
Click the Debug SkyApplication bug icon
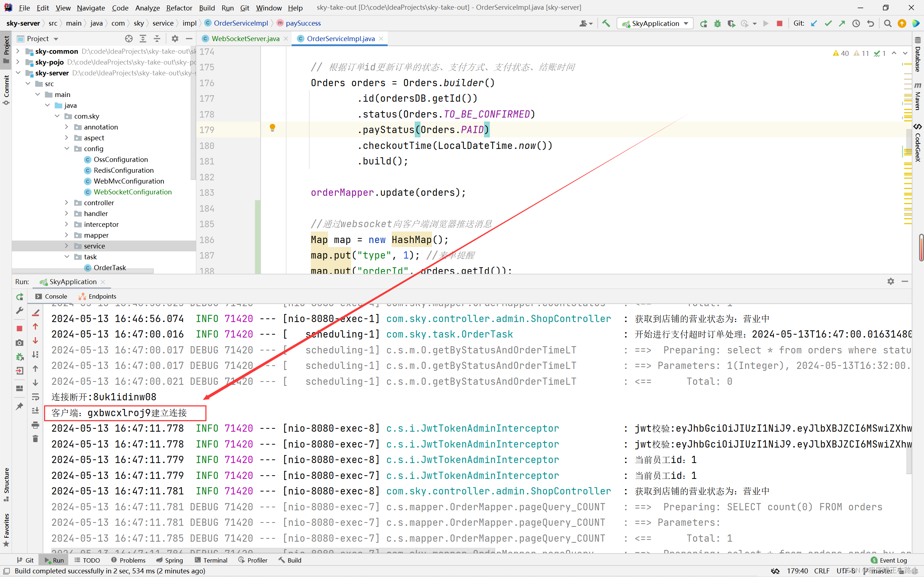tap(718, 23)
